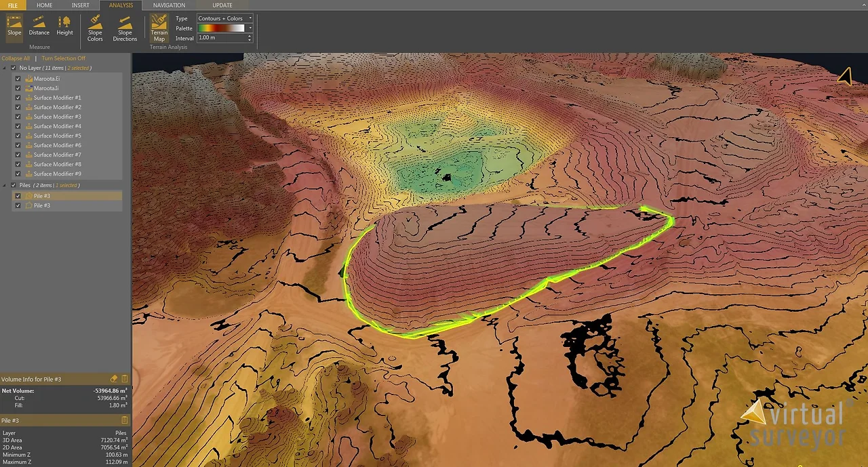Switch to the UPDATE tab

222,5
